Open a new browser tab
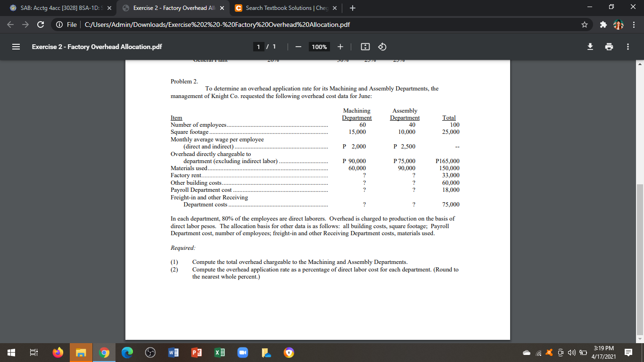Image resolution: width=644 pixels, height=362 pixels. [353, 8]
